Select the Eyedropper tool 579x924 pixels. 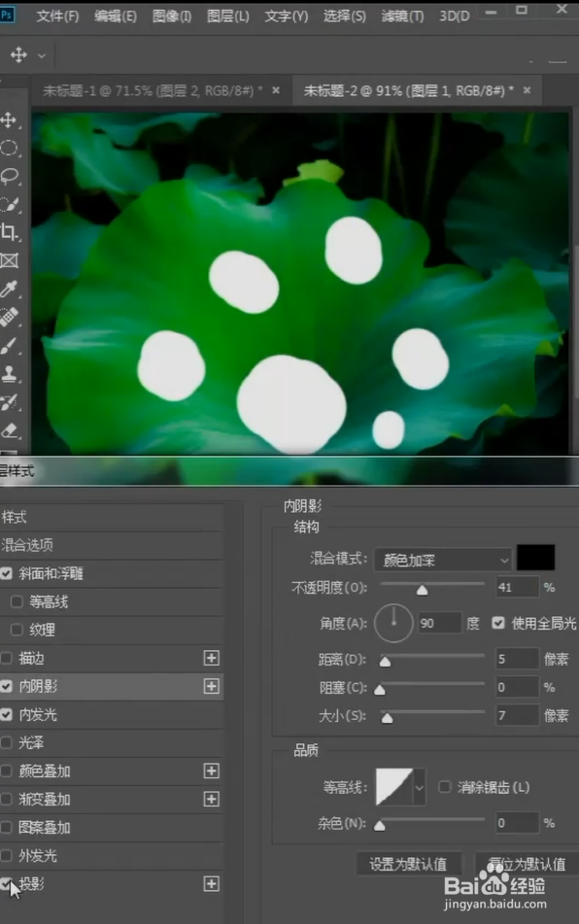(9, 289)
